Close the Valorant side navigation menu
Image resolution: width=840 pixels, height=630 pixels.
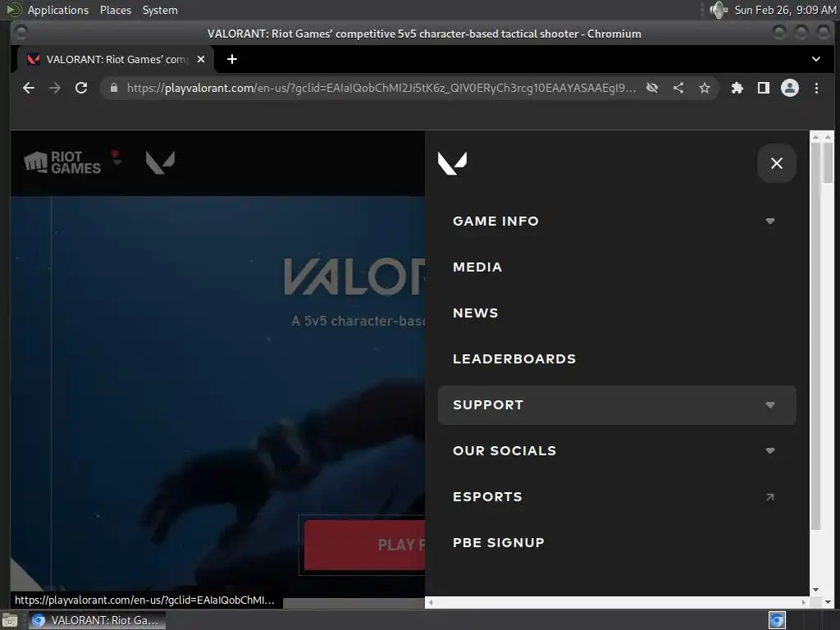click(776, 163)
